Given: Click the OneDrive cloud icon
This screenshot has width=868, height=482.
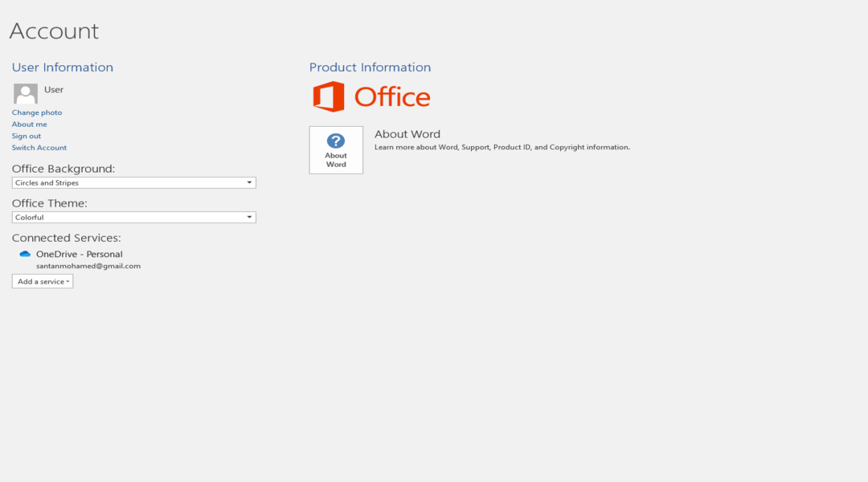Looking at the screenshot, I should [x=25, y=254].
